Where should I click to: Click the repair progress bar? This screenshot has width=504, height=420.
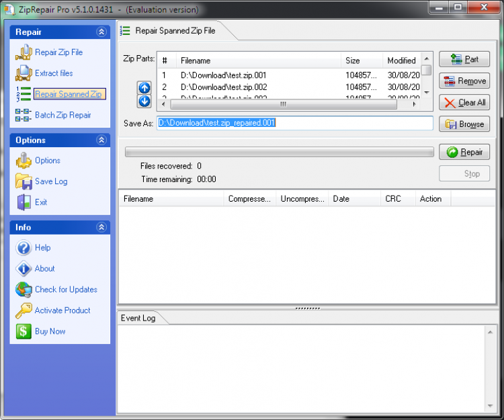[280, 152]
